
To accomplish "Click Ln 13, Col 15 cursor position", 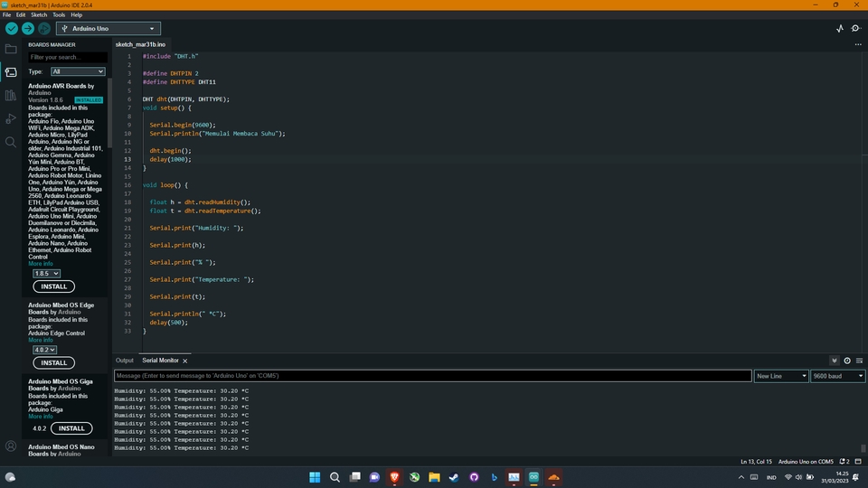I will pyautogui.click(x=756, y=462).
